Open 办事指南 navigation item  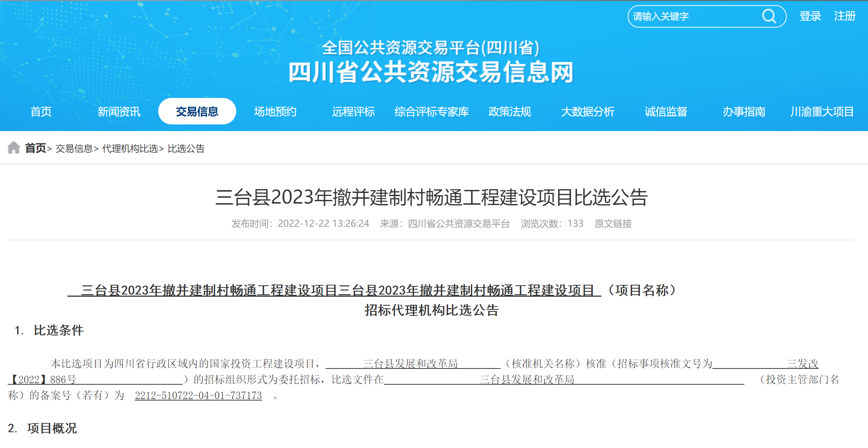[744, 112]
